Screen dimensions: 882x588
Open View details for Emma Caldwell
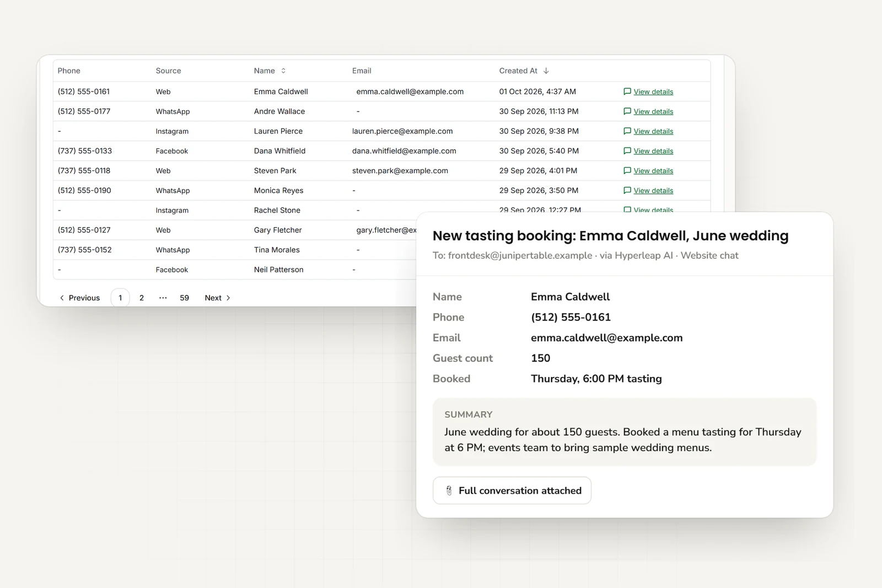(653, 91)
